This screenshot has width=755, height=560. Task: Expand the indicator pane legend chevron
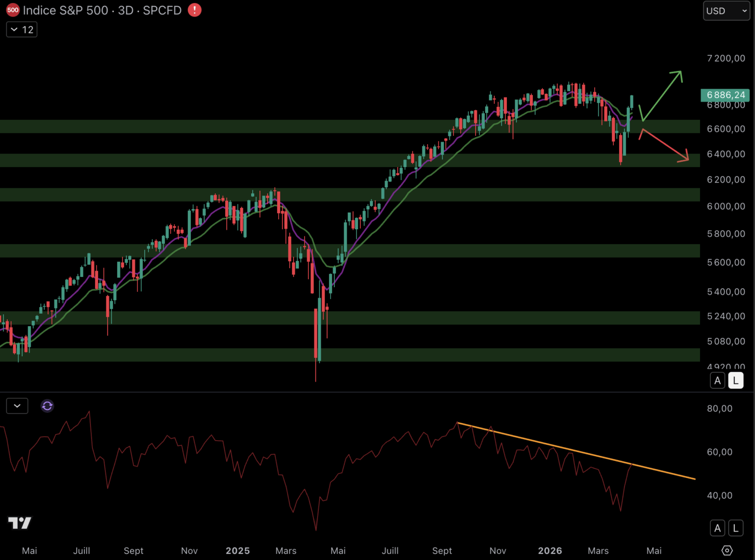(x=17, y=406)
